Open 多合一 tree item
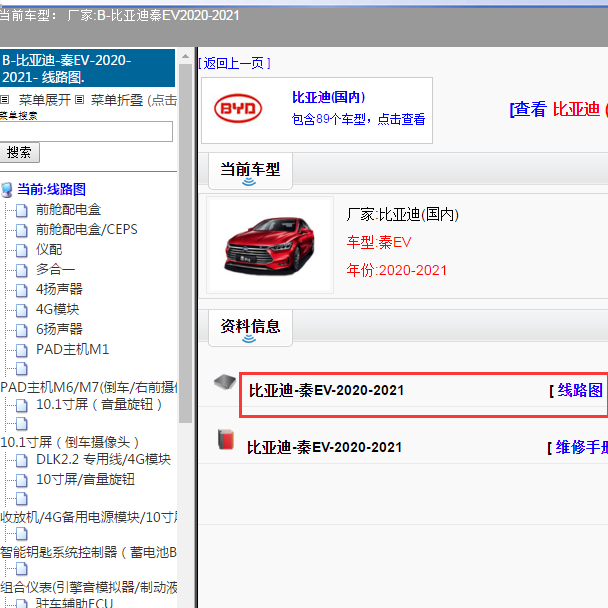 click(55, 269)
